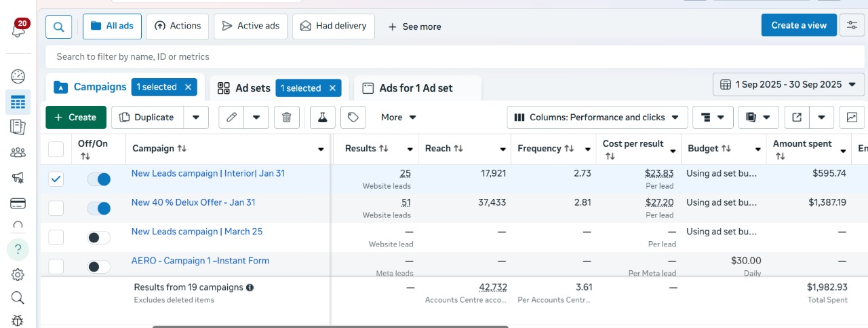Open New Leads campaign Interior Jan 31 link

[x=208, y=173]
